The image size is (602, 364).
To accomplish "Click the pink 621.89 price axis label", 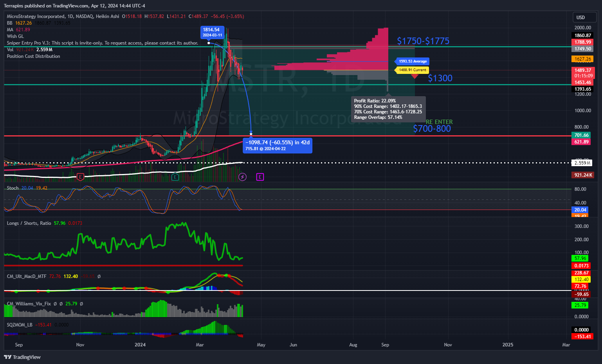I will [581, 142].
